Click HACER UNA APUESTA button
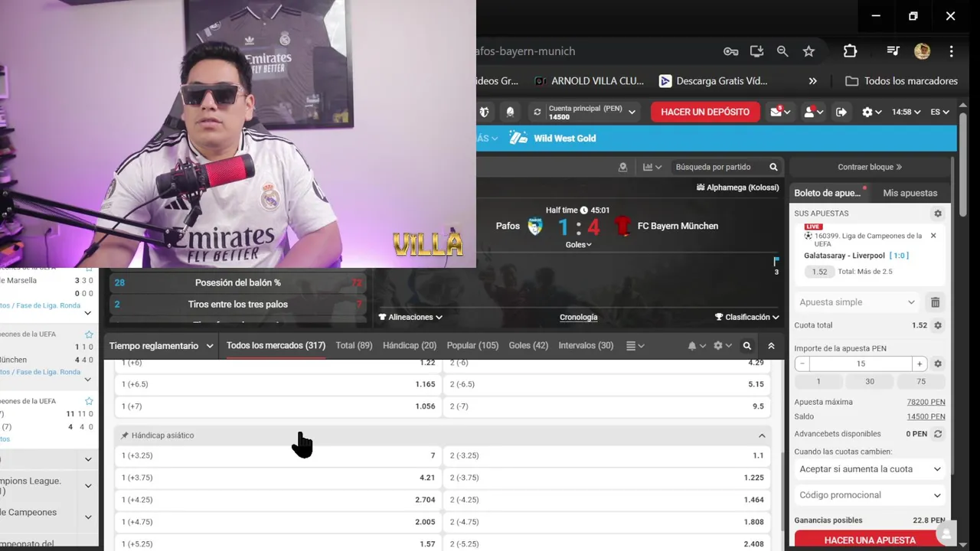Screen dimensions: 980x551 (870, 540)
